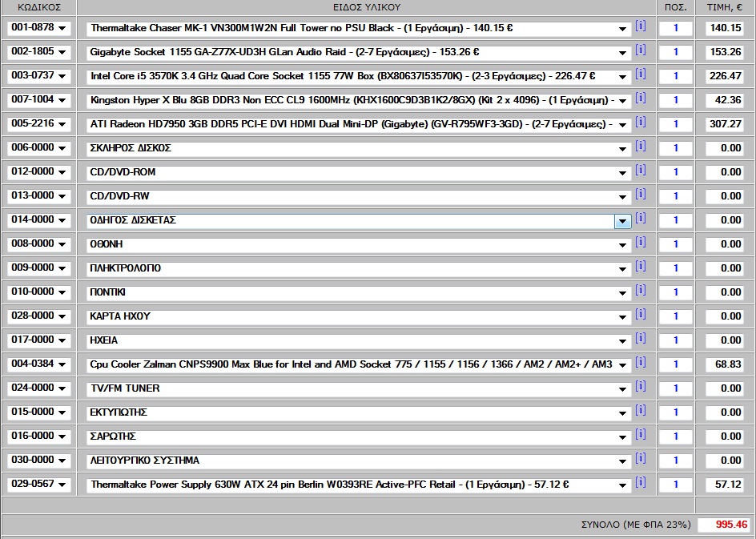The image size is (756, 539).
Task: Open the 001-0878 code dropdown
Action: tap(39, 28)
